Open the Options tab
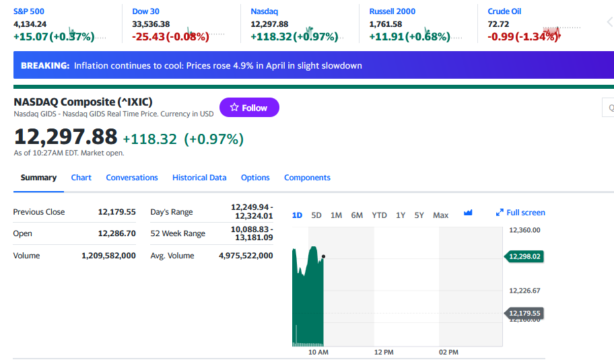Image resolution: width=614 pixels, height=364 pixels. (255, 178)
